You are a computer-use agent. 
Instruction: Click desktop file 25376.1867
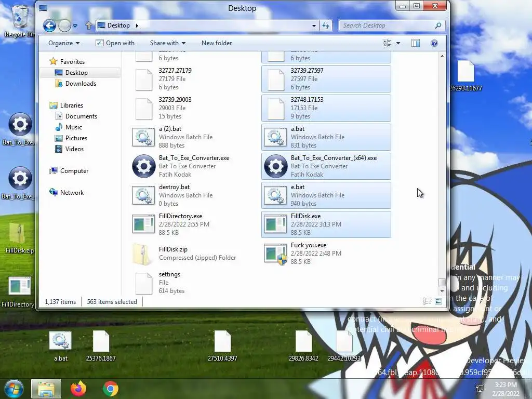coord(101,346)
